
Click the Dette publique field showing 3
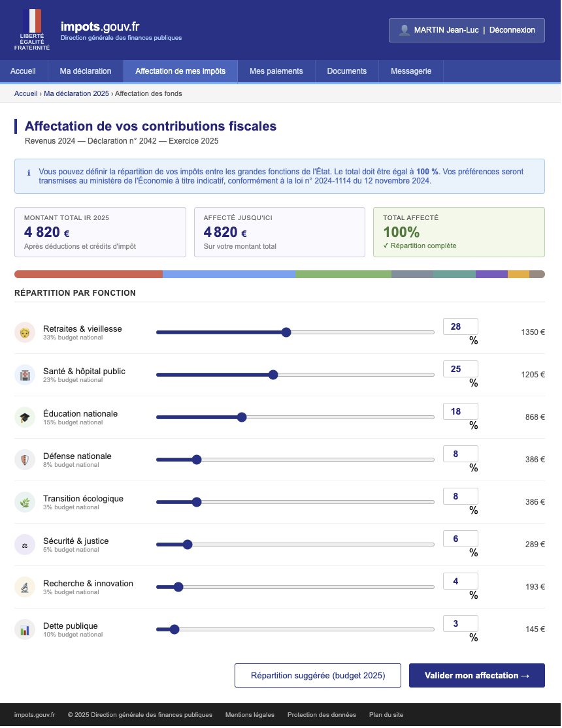[x=461, y=624]
